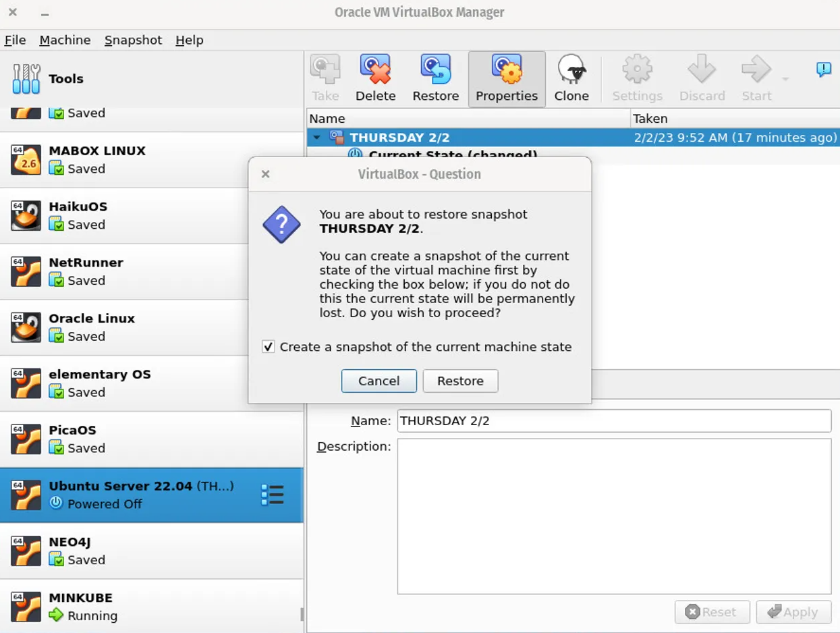Click the MINKUBE VM icon
Image resolution: width=840 pixels, height=633 pixels.
coord(26,607)
